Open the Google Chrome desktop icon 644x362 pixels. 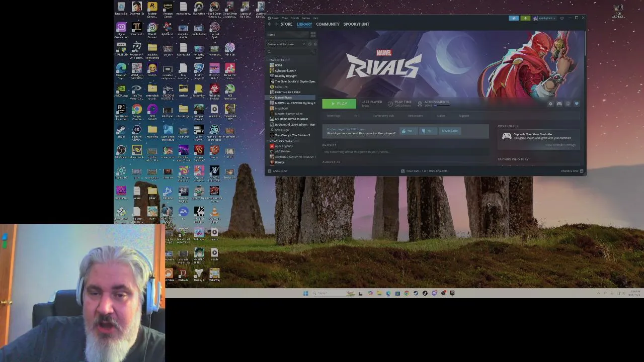pyautogui.click(x=137, y=113)
